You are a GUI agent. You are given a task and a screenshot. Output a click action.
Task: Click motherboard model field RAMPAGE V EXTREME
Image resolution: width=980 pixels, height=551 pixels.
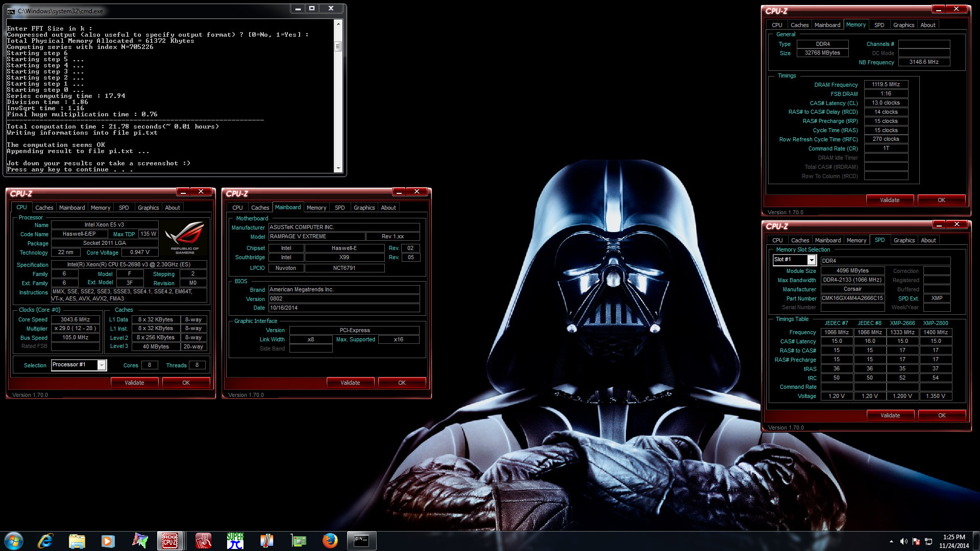coord(317,236)
